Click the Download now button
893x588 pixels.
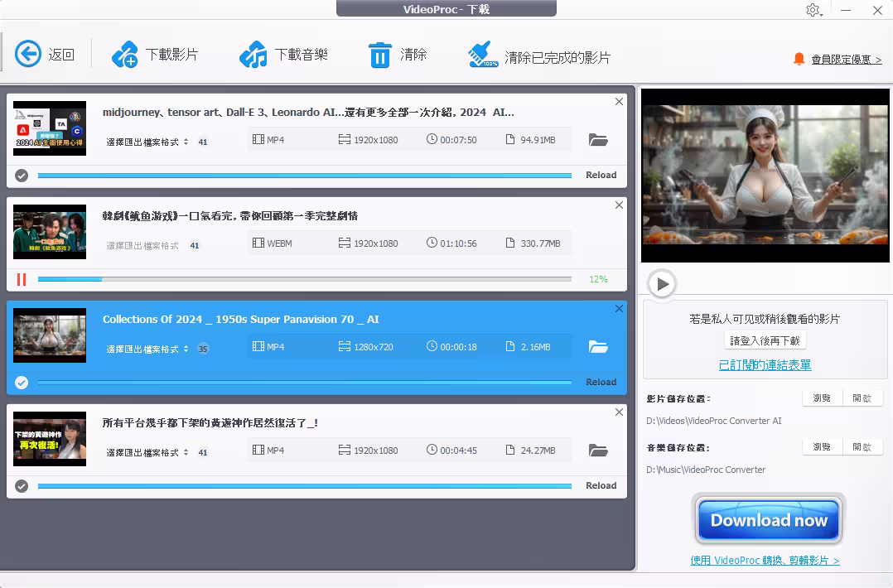coord(767,520)
